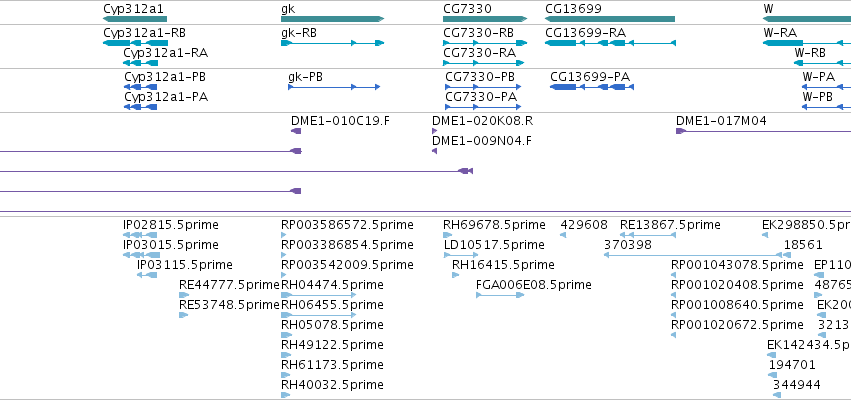Viewport: 851px width, 400px height.
Task: Click the gk-PB coding feature
Action: 334,87
